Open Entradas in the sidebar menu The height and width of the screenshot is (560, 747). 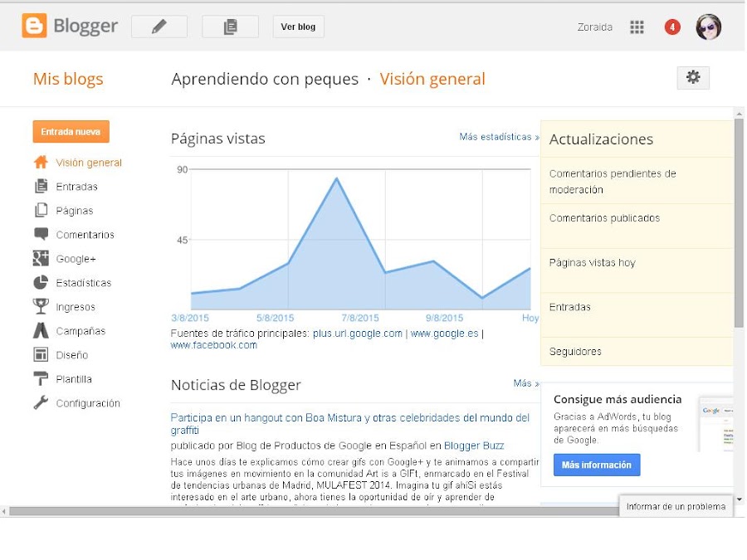(76, 187)
